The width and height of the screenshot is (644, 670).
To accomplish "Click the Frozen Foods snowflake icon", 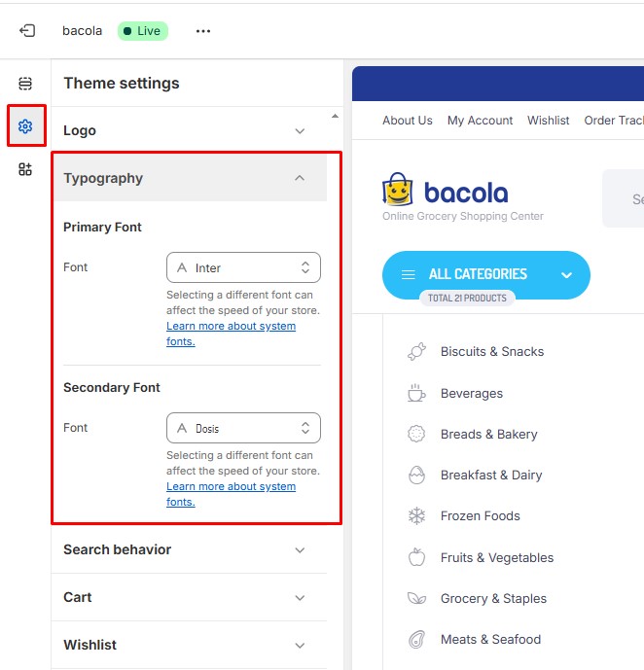I will pyautogui.click(x=416, y=515).
